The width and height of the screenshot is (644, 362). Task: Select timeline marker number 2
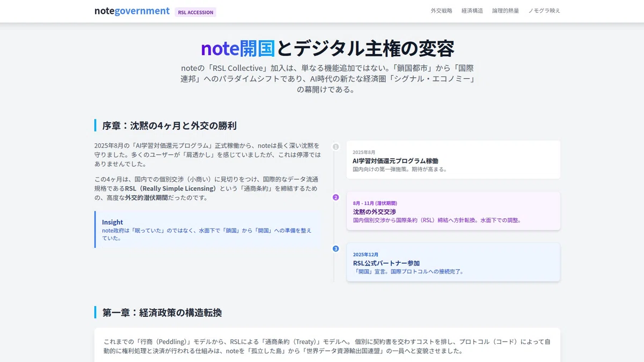(336, 197)
